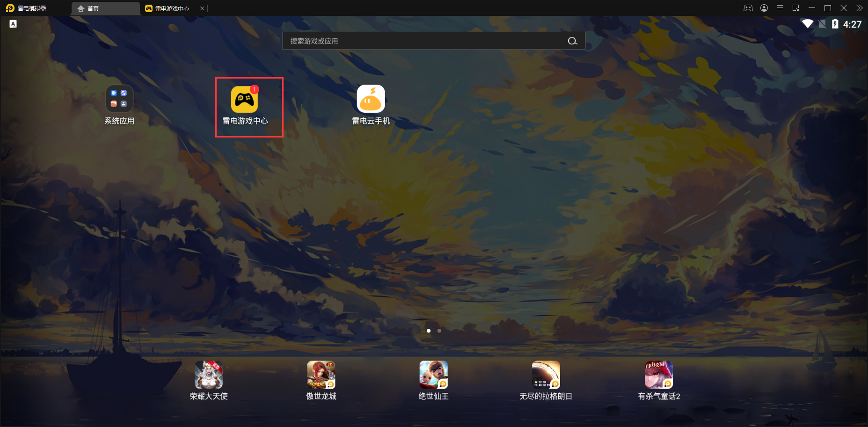The image size is (868, 427).
Task: Open the user account profile icon
Action: pyautogui.click(x=764, y=8)
